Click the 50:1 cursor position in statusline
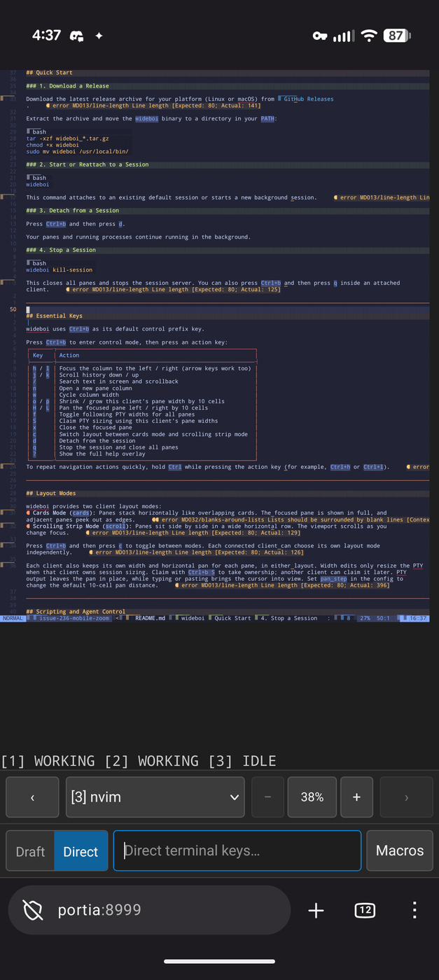This screenshot has width=439, height=980. pyautogui.click(x=383, y=619)
